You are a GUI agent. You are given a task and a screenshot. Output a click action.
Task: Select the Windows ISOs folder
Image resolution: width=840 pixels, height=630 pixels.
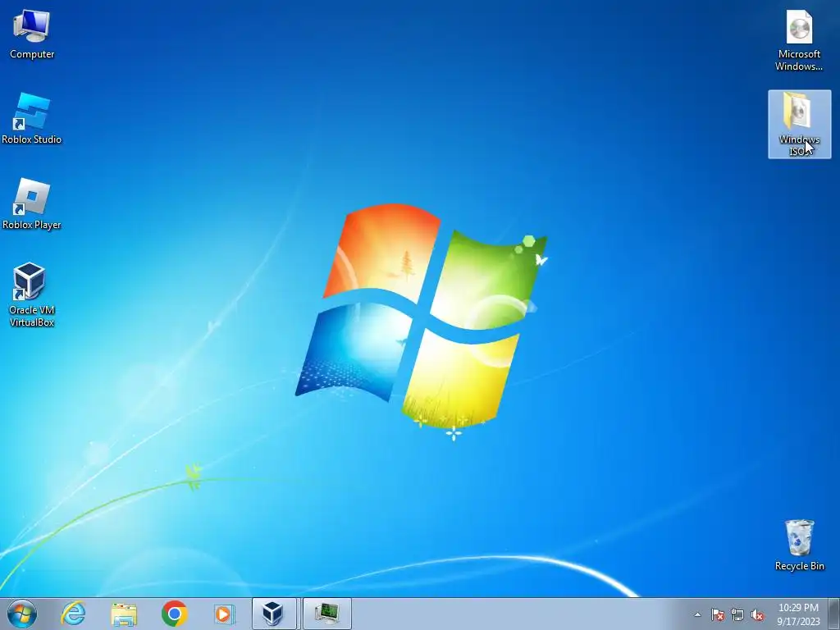point(799,125)
